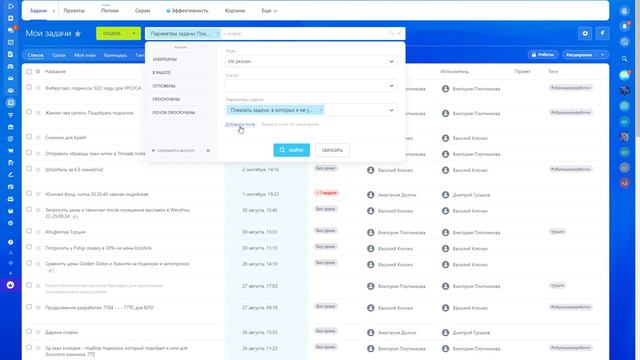Switch to Календарь view tab

coord(116,55)
